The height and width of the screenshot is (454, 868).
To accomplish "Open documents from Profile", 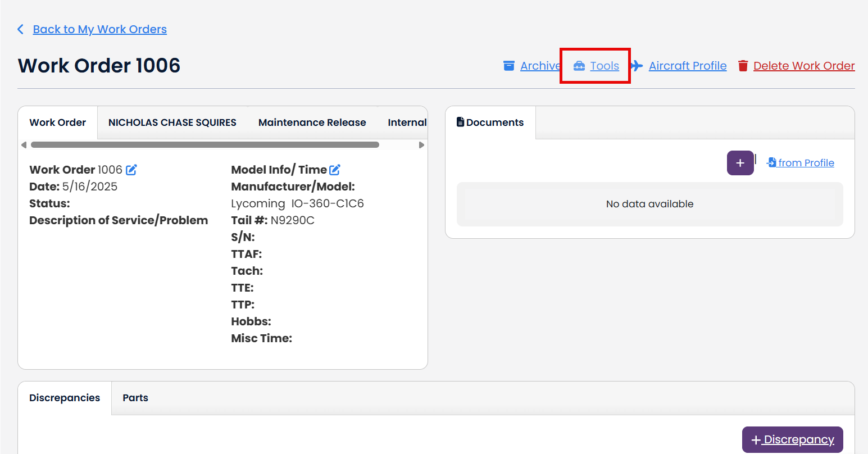I will click(805, 162).
